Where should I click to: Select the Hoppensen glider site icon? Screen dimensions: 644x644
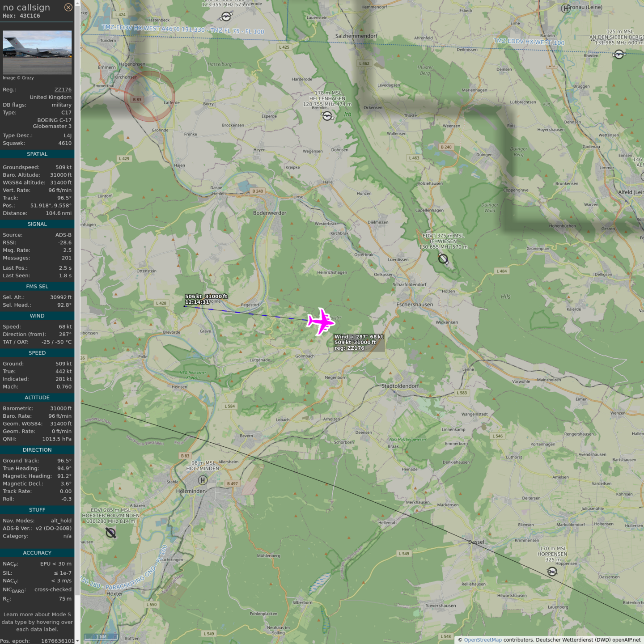click(x=552, y=572)
